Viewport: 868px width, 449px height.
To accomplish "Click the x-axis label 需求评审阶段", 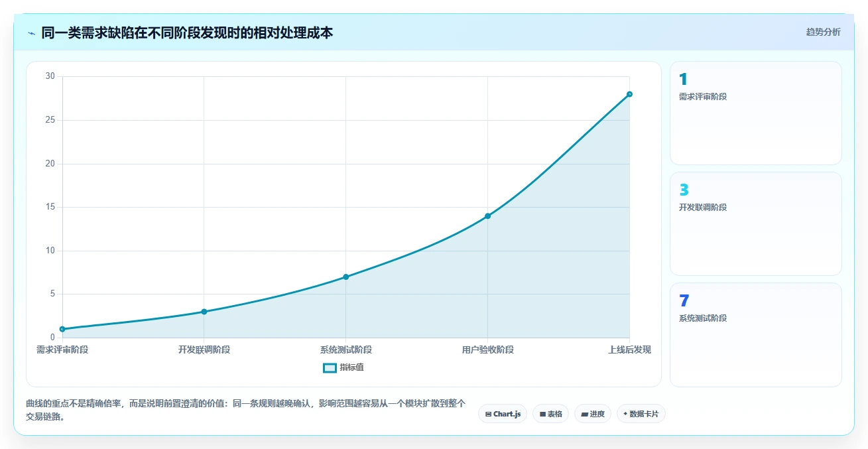I will pos(62,350).
